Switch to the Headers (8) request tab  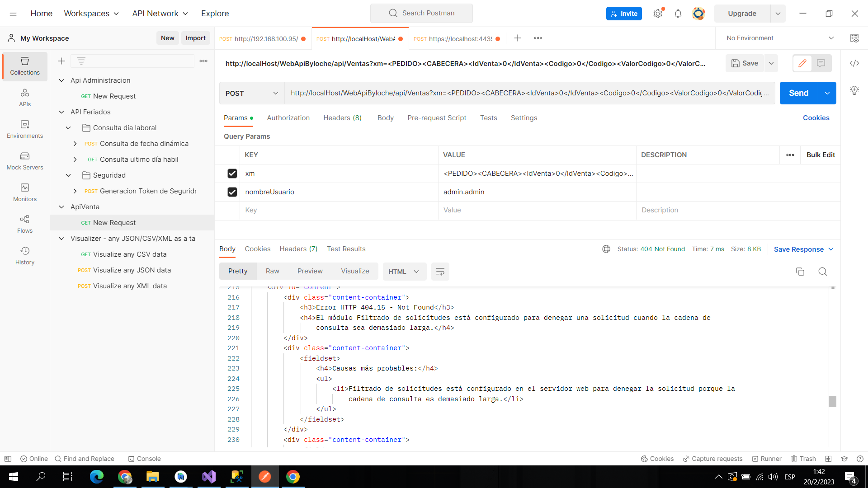pyautogui.click(x=343, y=118)
